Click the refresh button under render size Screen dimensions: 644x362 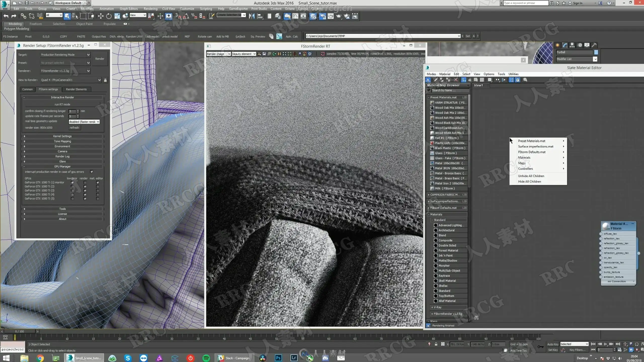click(74, 128)
